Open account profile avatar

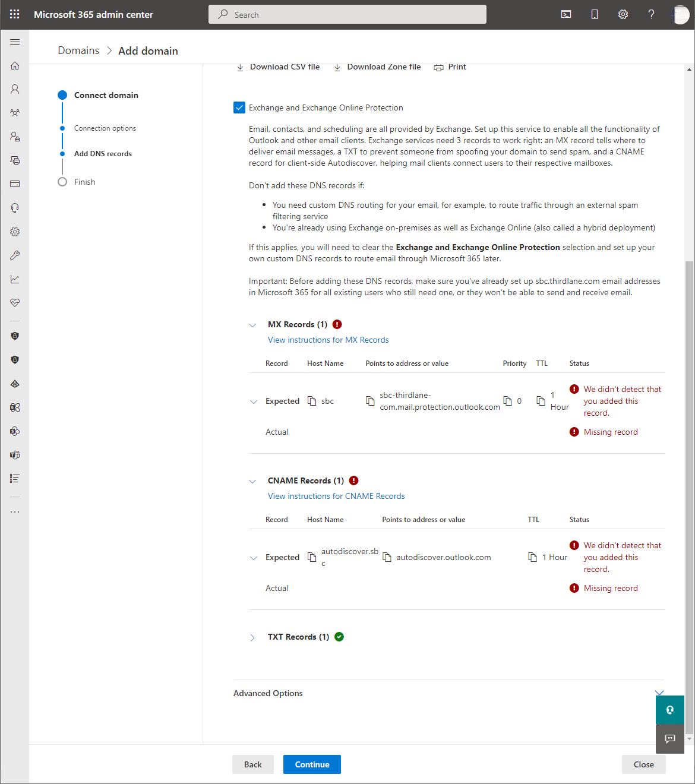click(x=680, y=15)
